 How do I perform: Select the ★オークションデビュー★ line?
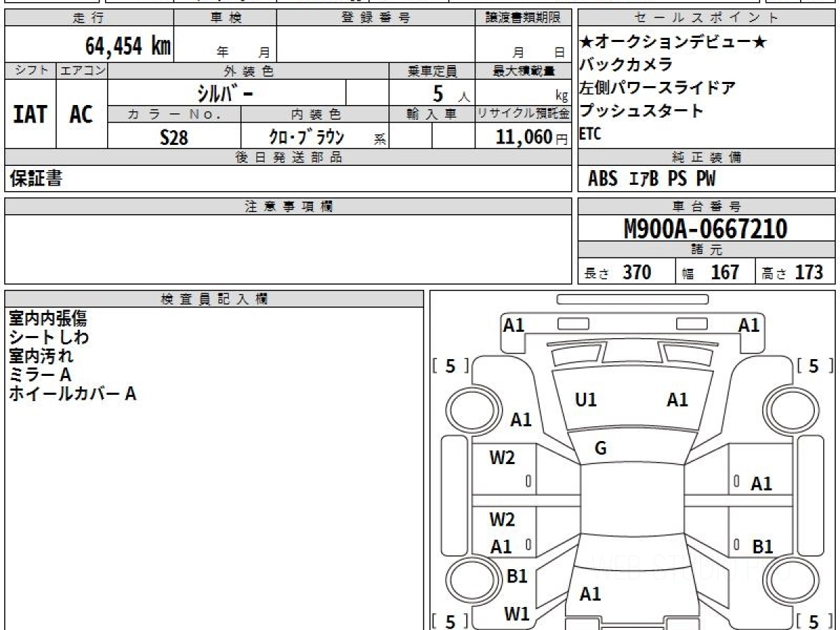click(673, 42)
